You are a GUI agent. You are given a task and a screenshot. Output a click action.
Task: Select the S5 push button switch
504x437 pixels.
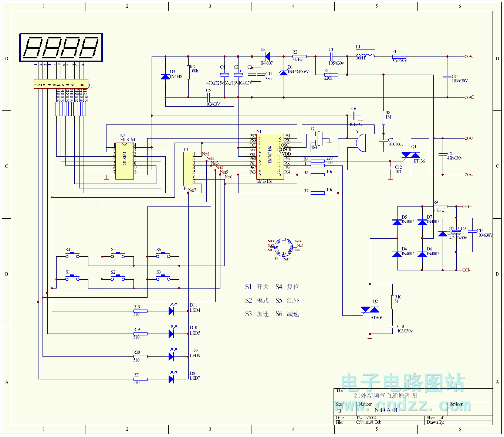pyautogui.click(x=118, y=255)
